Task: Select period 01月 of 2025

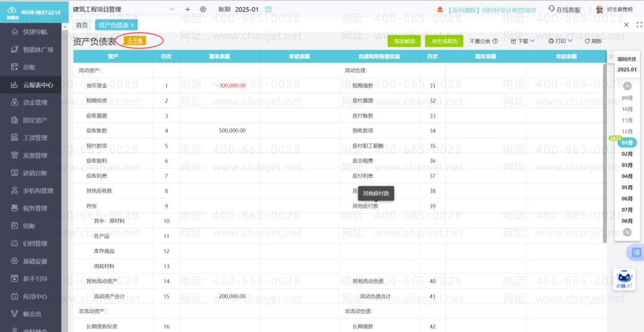Action: pyautogui.click(x=627, y=143)
